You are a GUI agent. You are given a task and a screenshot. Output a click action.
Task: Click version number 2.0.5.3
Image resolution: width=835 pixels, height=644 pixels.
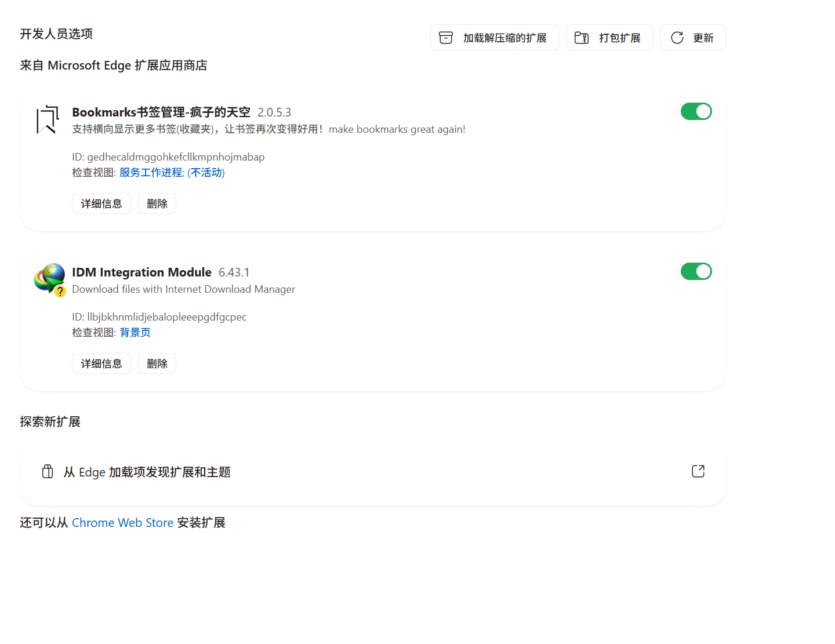pos(274,112)
